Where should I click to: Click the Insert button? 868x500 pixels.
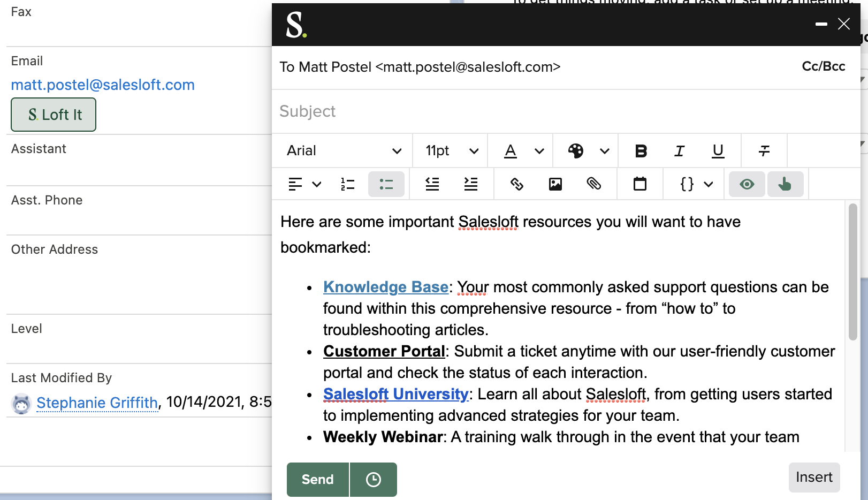pyautogui.click(x=814, y=478)
